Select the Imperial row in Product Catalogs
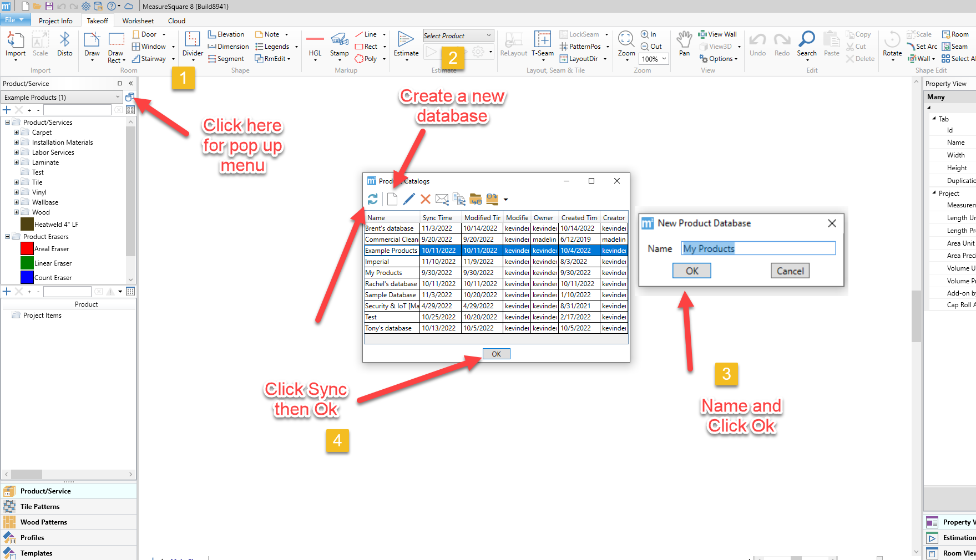Image resolution: width=976 pixels, height=560 pixels. (x=496, y=262)
